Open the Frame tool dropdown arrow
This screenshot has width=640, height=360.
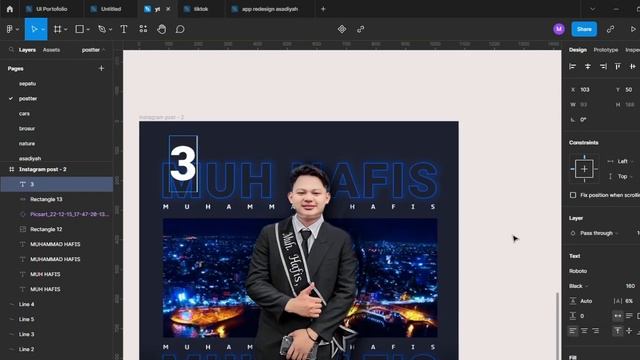pos(66,29)
